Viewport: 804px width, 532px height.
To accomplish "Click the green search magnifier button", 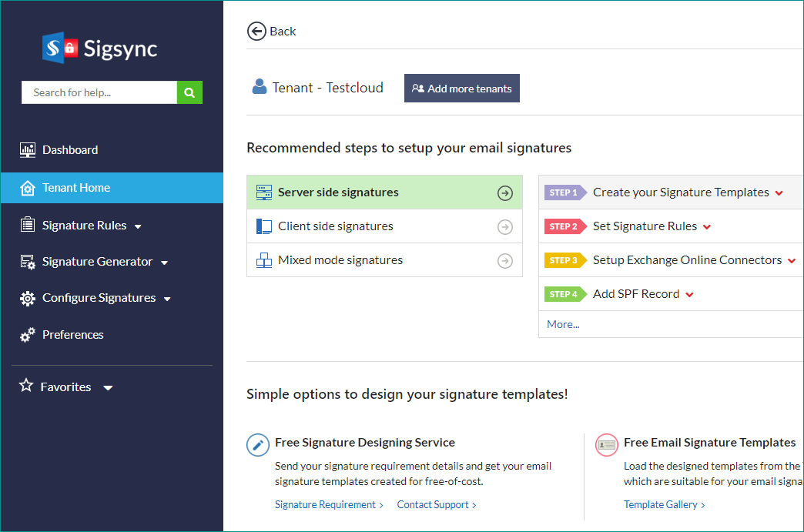I will pyautogui.click(x=189, y=92).
